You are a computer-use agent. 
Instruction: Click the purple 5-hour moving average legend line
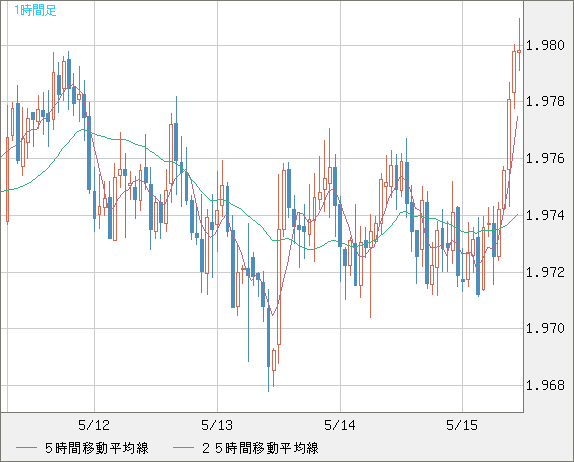(26, 448)
